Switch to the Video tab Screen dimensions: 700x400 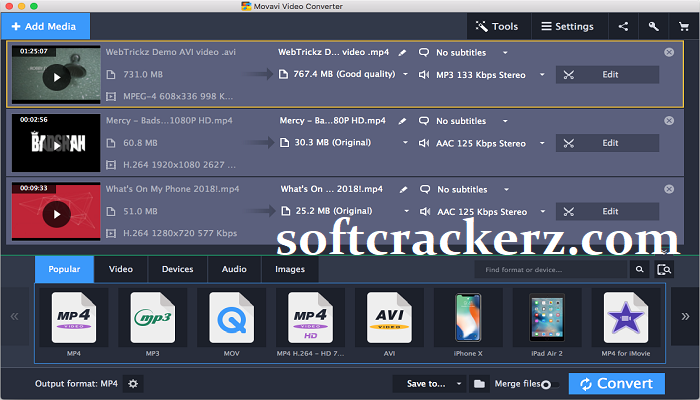(x=121, y=269)
